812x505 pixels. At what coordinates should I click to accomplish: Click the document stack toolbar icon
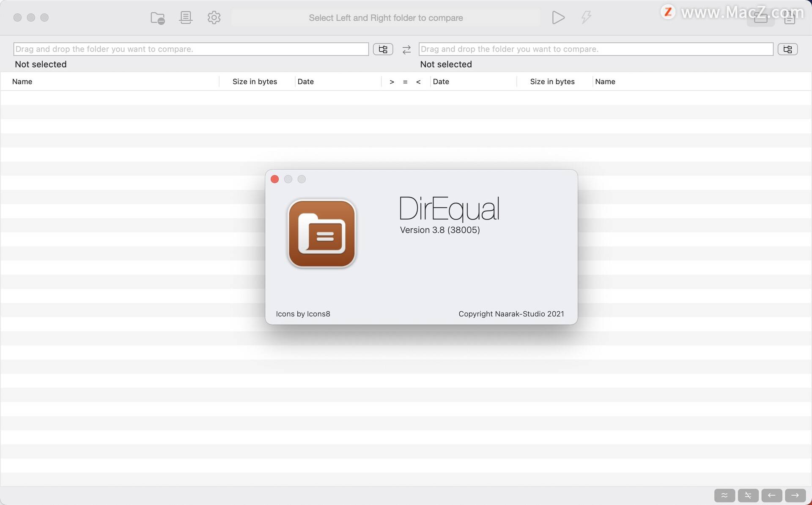tap(185, 17)
